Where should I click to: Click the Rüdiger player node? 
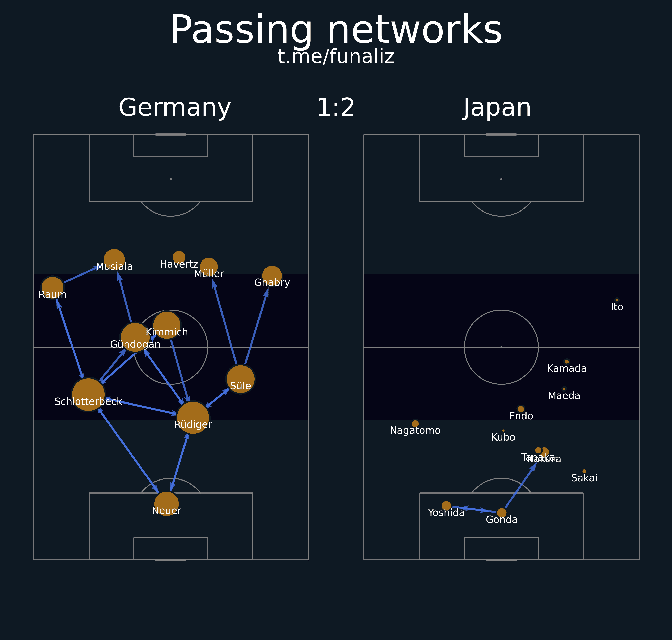pos(193,417)
